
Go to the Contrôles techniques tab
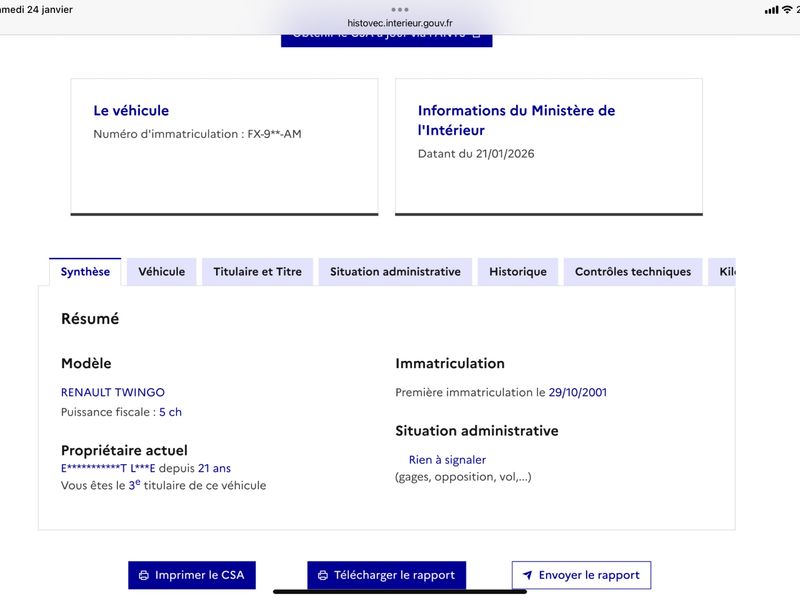(632, 272)
